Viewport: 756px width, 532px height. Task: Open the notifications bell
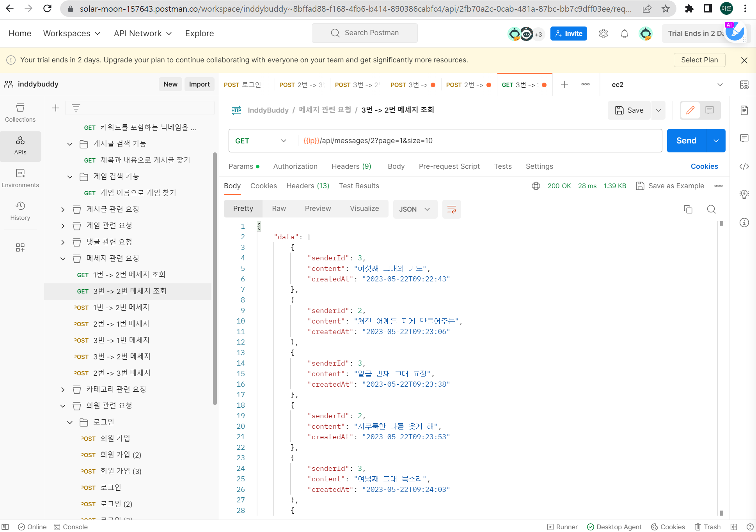624,34
